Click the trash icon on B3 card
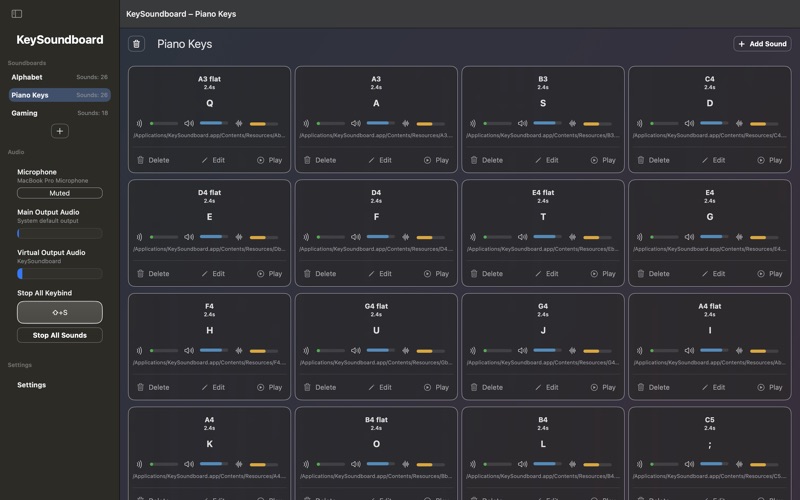This screenshot has height=500, width=800. (x=474, y=160)
